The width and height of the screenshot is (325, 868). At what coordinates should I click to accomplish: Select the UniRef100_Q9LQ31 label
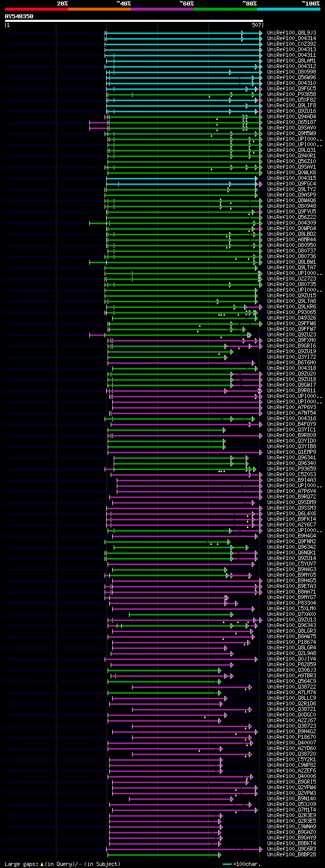point(291,150)
